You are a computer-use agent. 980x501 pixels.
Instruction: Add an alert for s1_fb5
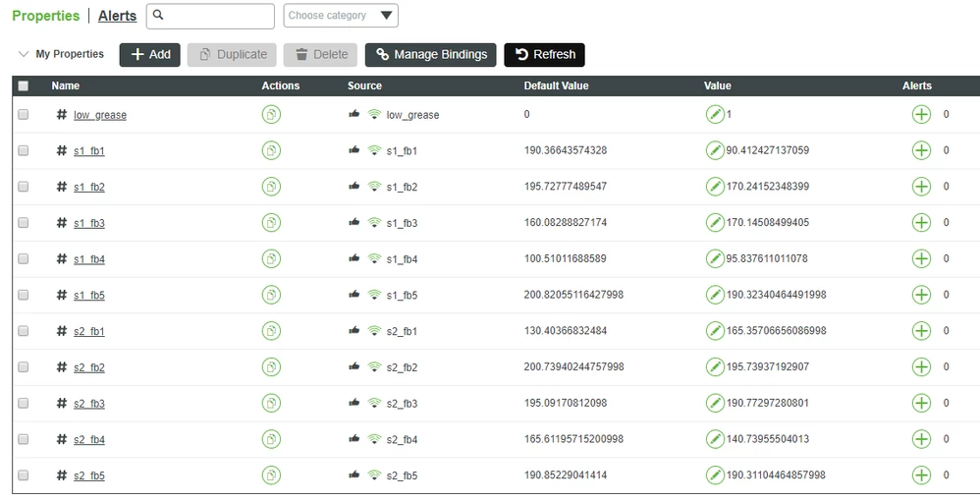click(922, 295)
